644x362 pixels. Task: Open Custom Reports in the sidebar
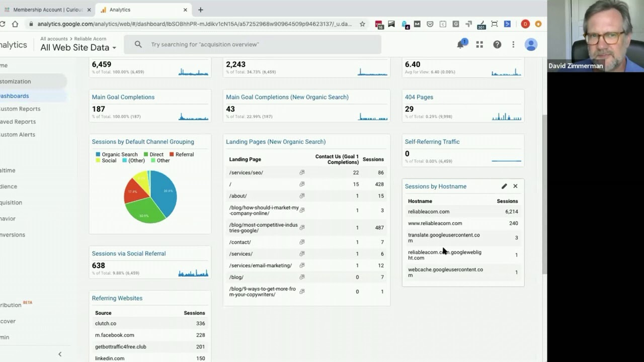point(20,109)
